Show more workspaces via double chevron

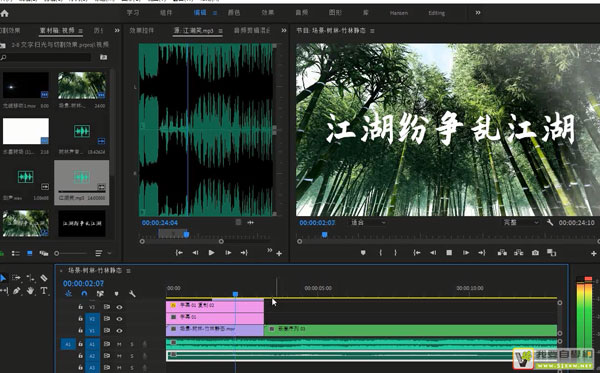pyautogui.click(x=478, y=13)
